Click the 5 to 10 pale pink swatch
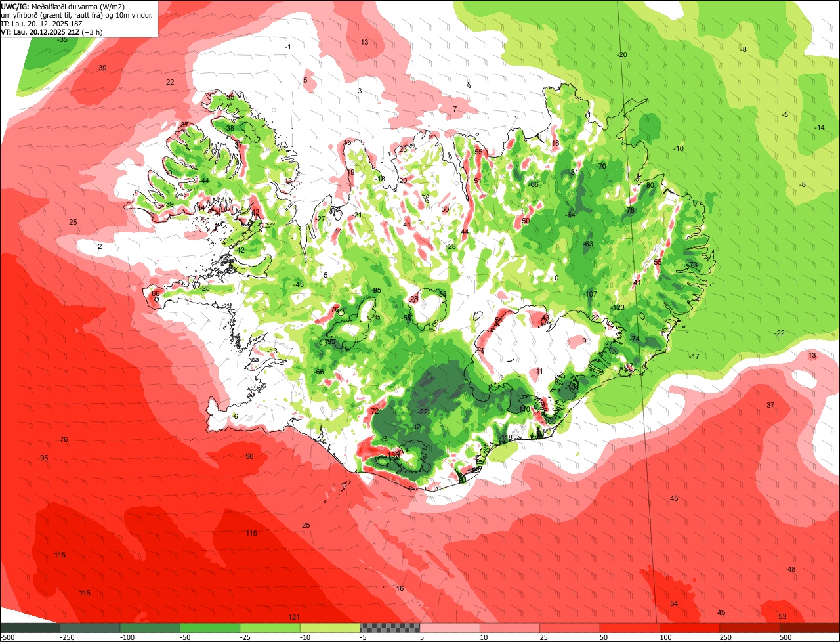 click(x=450, y=628)
